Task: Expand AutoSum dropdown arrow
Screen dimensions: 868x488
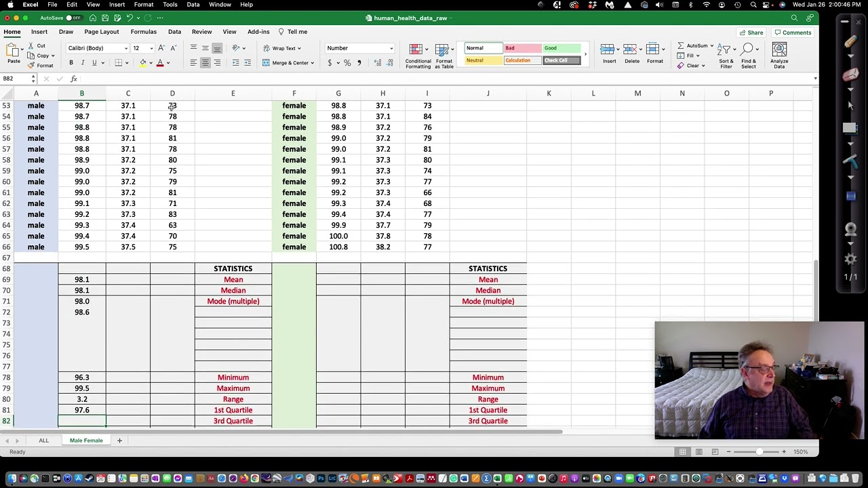Action: point(711,45)
